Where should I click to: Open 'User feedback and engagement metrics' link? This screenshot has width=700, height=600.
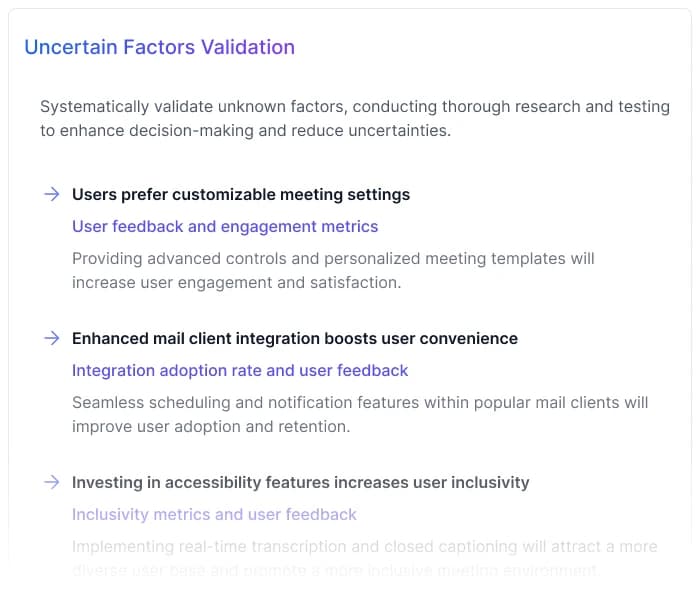pos(225,226)
